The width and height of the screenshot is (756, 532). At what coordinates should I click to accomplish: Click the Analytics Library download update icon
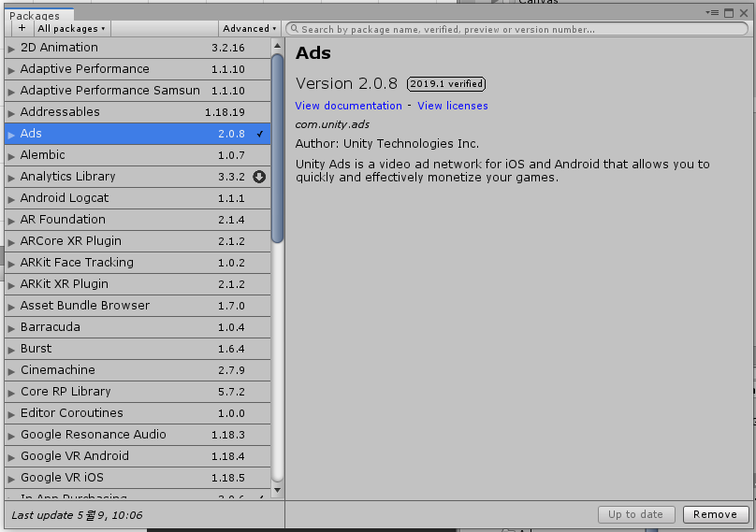pyautogui.click(x=259, y=177)
